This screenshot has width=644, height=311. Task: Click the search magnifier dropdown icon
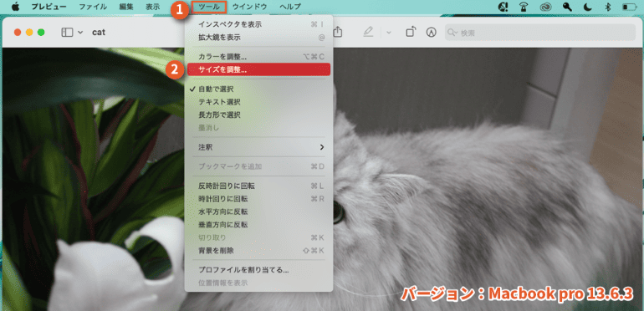(x=453, y=33)
